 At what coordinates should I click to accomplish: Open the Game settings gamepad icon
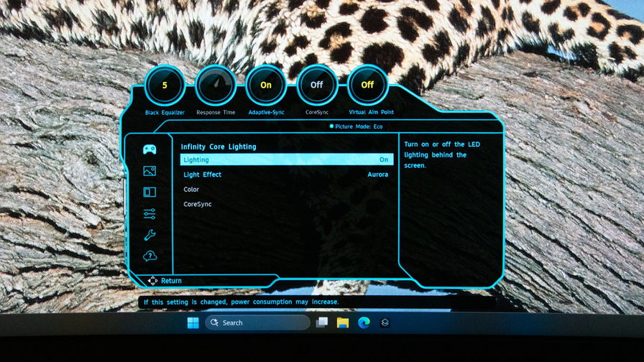149,149
